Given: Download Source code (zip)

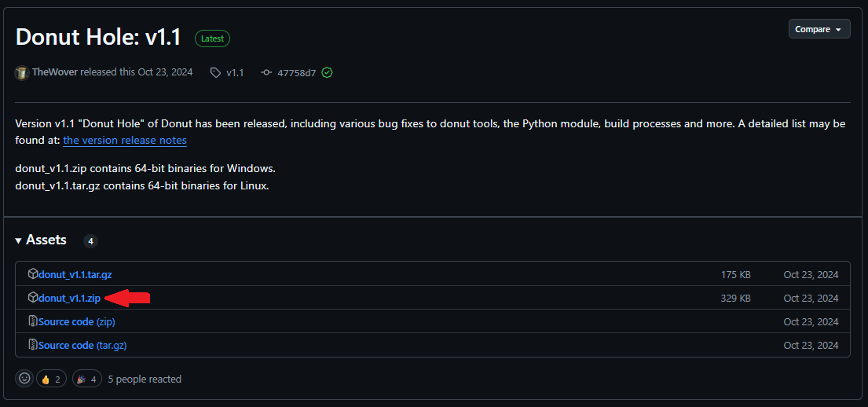Looking at the screenshot, I should pyautogui.click(x=77, y=321).
